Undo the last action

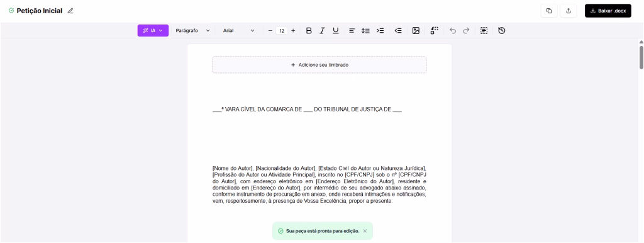point(453,30)
